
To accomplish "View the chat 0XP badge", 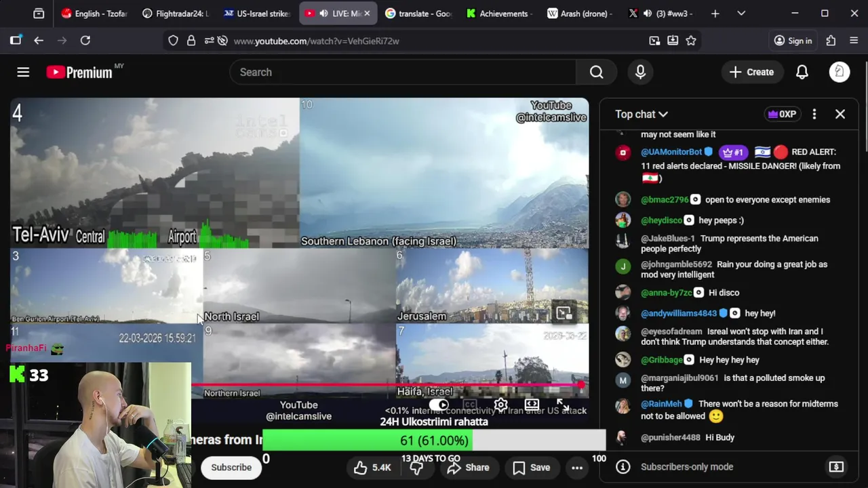I will [781, 114].
